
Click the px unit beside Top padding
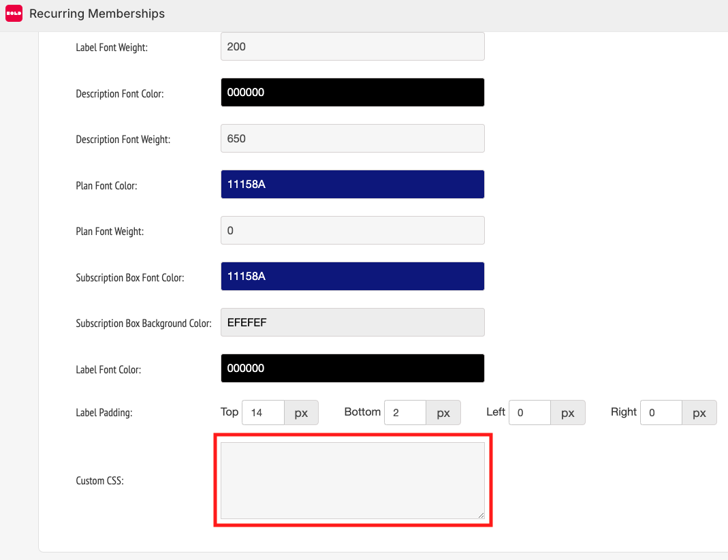pyautogui.click(x=301, y=412)
